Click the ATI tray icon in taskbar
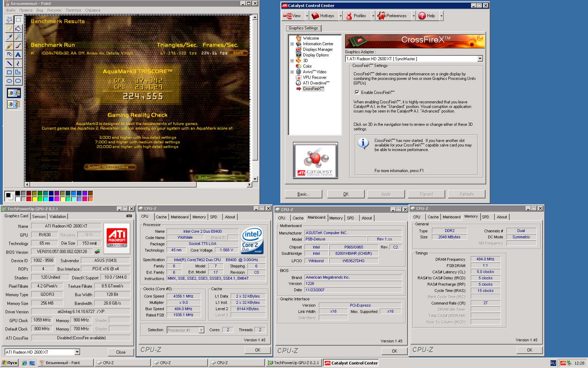 pos(563,363)
